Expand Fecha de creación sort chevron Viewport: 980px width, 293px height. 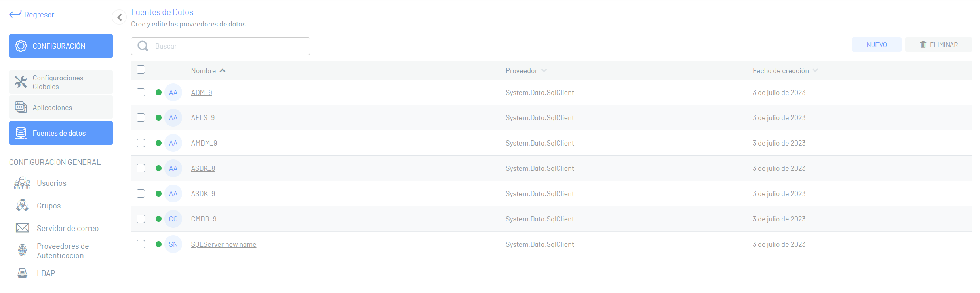(x=815, y=70)
